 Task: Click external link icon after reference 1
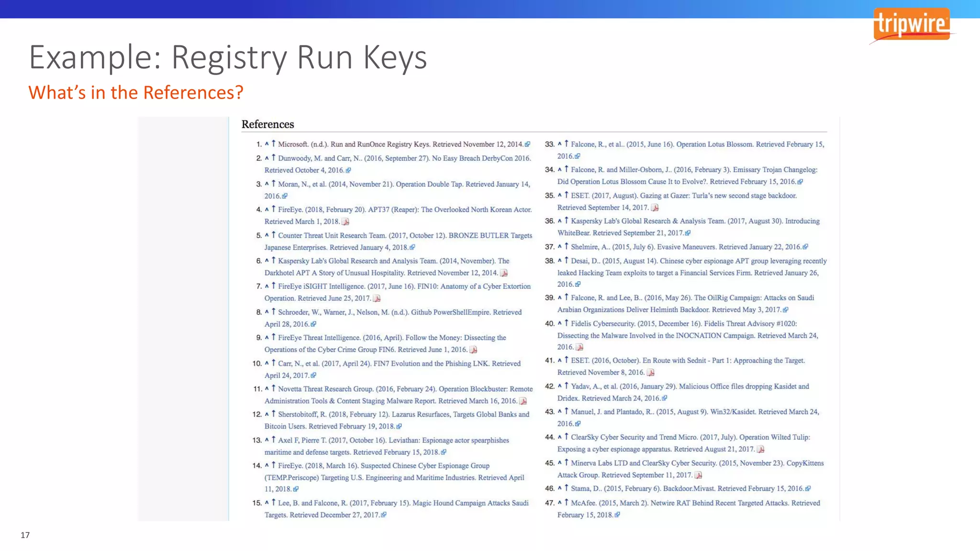pos(527,144)
